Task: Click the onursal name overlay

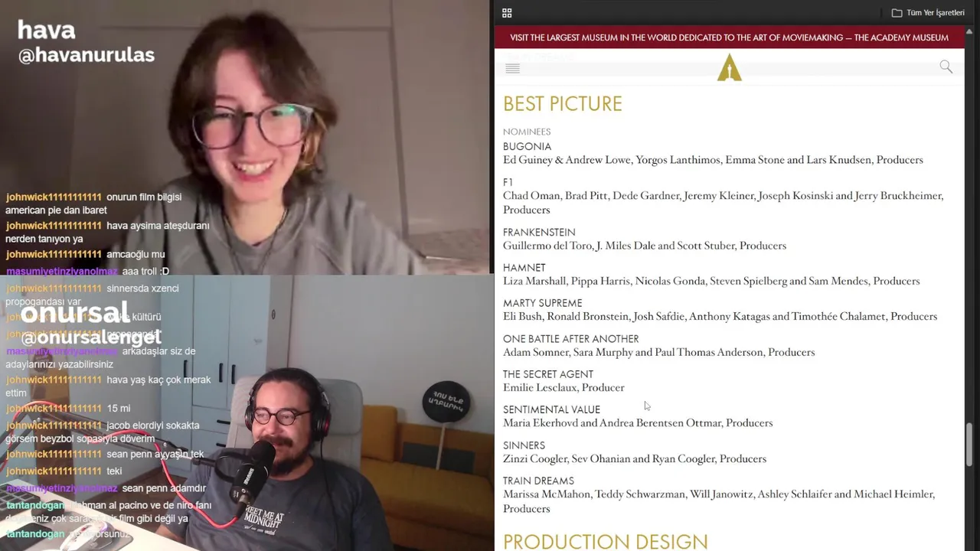Action: 74,312
